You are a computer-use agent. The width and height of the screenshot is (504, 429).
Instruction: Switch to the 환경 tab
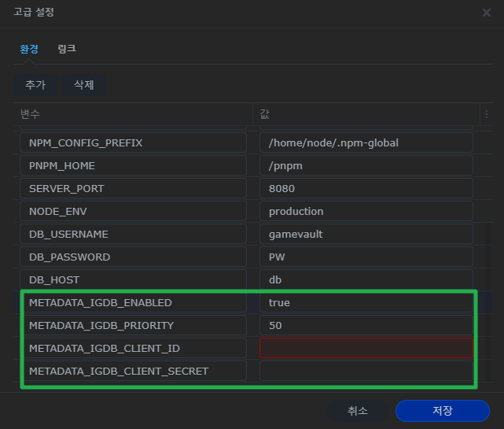(x=28, y=49)
